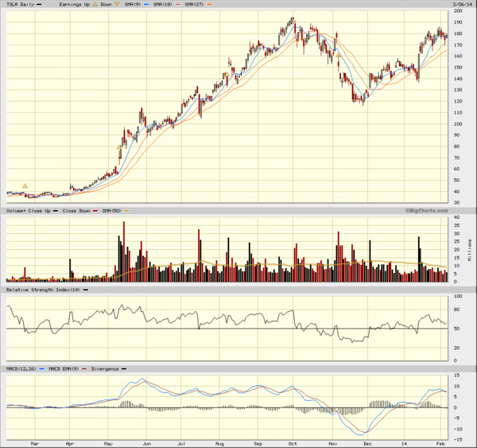Click the earnings triangle marker in August
This screenshot has width=477, height=448.
(227, 74)
